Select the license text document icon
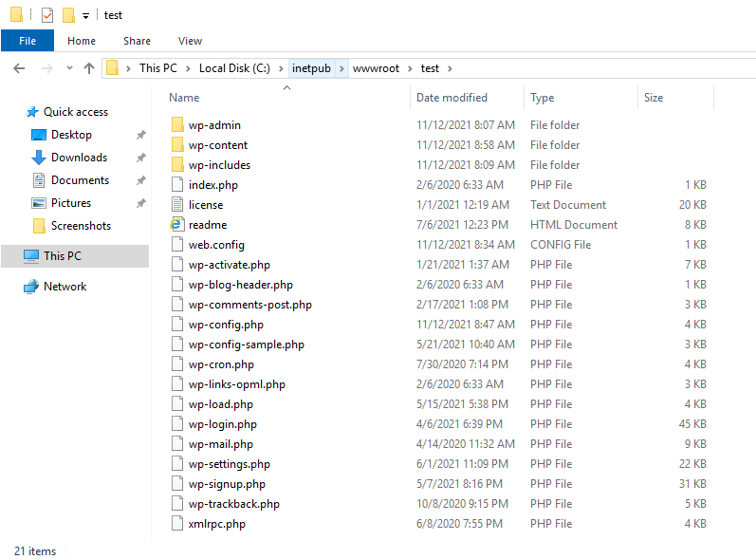The image size is (756, 559). pyautogui.click(x=177, y=204)
